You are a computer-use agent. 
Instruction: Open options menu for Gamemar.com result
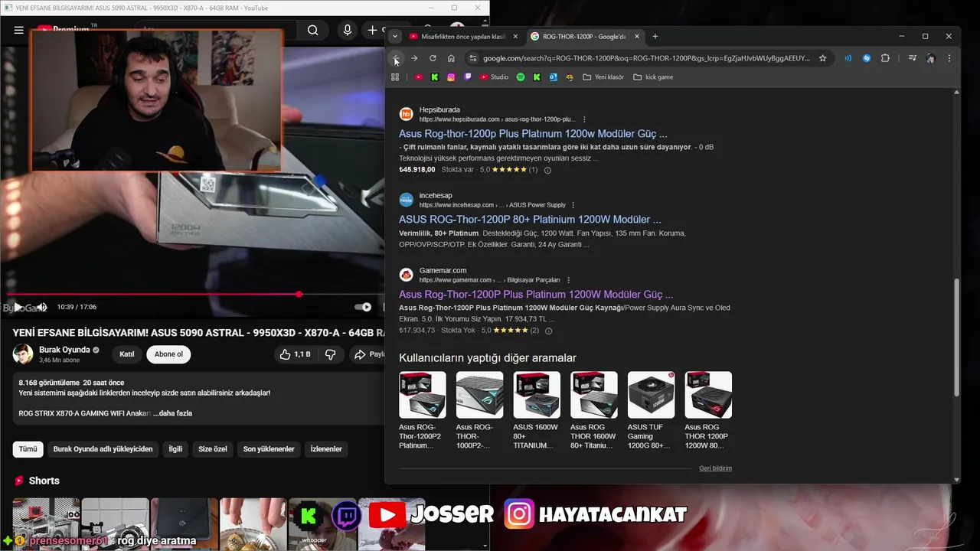(568, 280)
